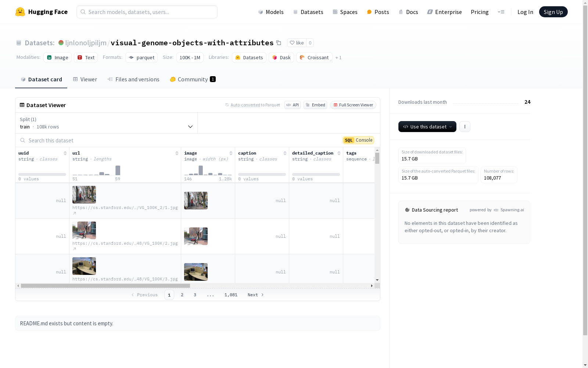This screenshot has height=368, width=588.
Task: Click the Datasets library tag
Action: pyautogui.click(x=249, y=57)
